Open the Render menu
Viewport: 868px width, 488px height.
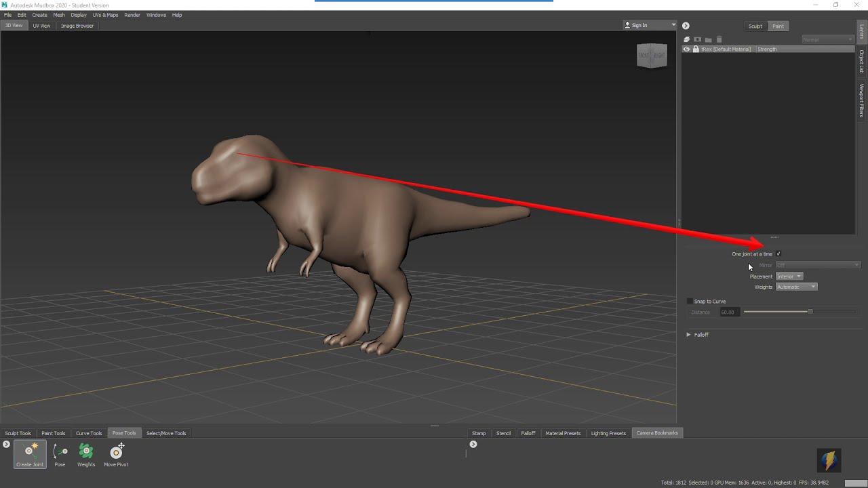pyautogui.click(x=132, y=15)
